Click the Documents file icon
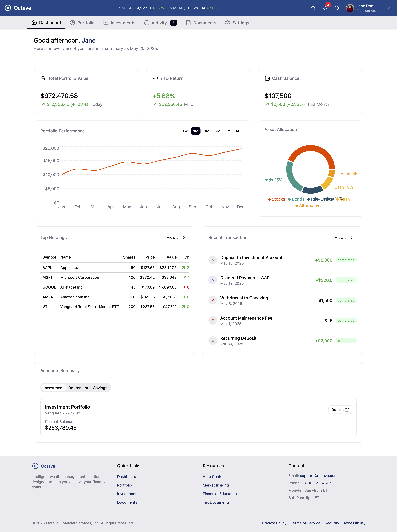Viewport: 397px width, 532px height. click(188, 23)
